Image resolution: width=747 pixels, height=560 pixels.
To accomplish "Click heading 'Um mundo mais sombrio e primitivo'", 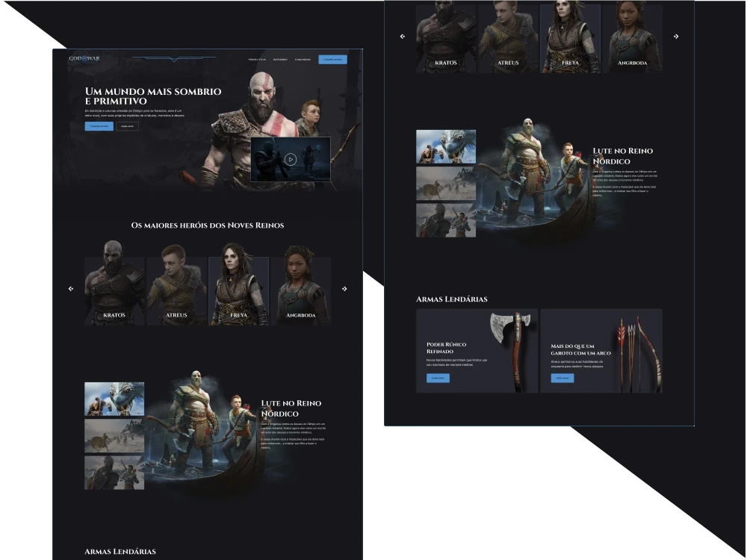I will coord(153,96).
